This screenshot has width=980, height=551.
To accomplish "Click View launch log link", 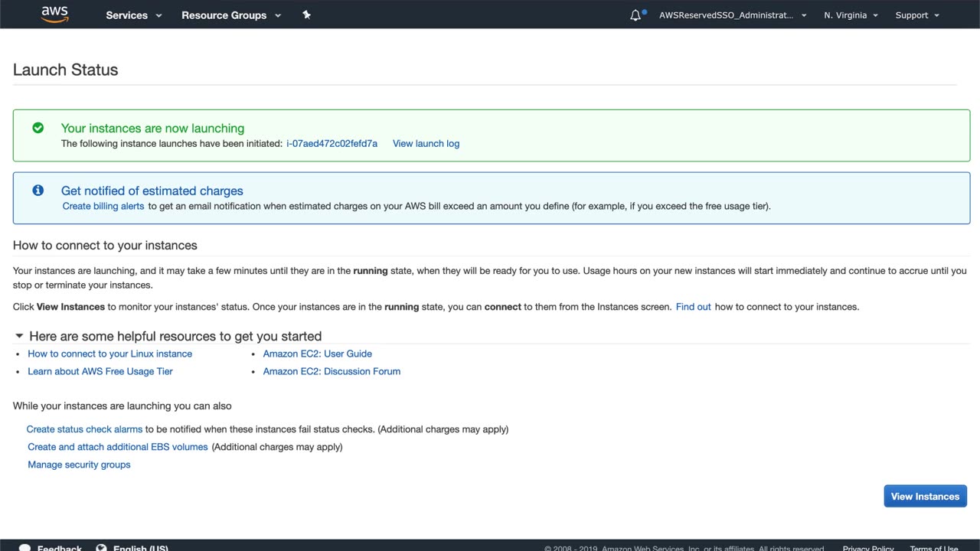I will pos(426,143).
